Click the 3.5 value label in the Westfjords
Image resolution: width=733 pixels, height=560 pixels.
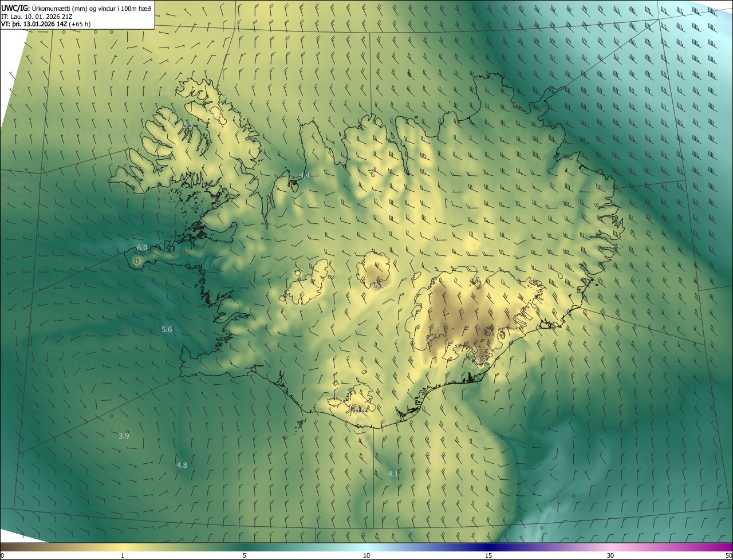point(187,125)
